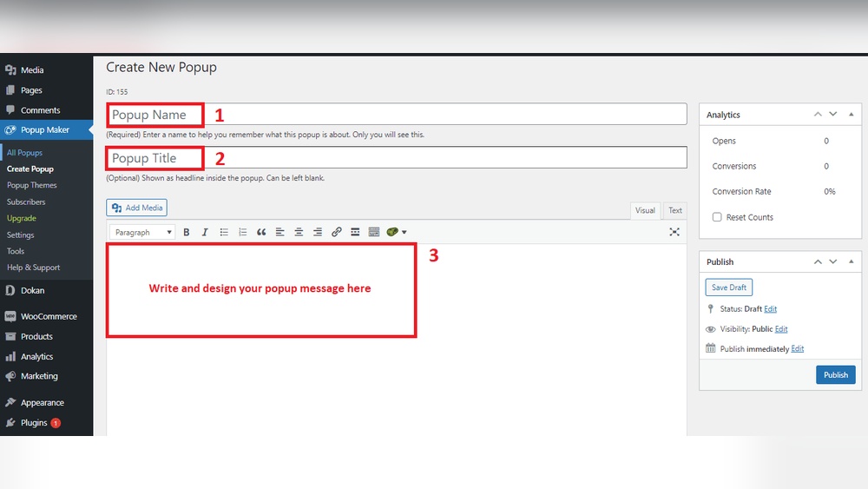Screen dimensions: 868x489
Task: Align text right
Action: tap(318, 232)
